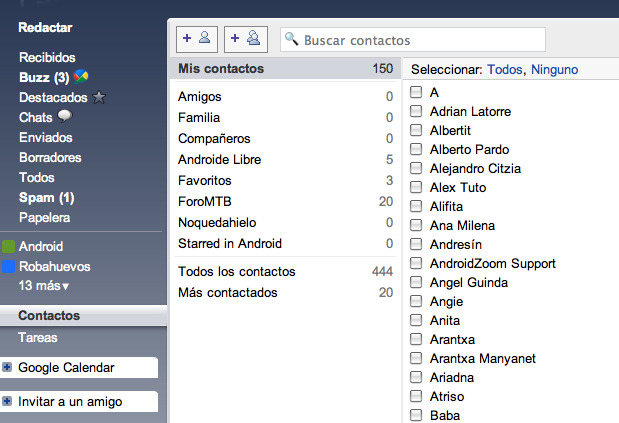The height and width of the screenshot is (423, 619).
Task: Focus the Buscar contactos search field
Action: coord(420,40)
